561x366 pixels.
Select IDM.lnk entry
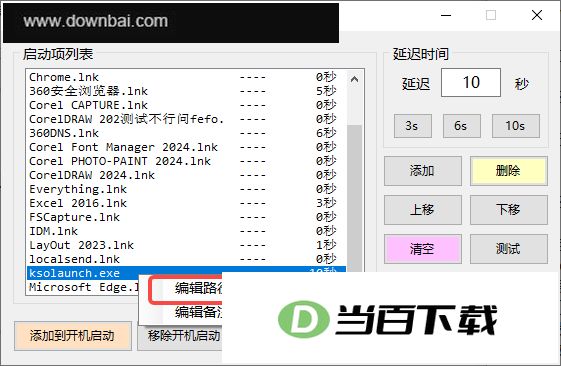[186, 231]
